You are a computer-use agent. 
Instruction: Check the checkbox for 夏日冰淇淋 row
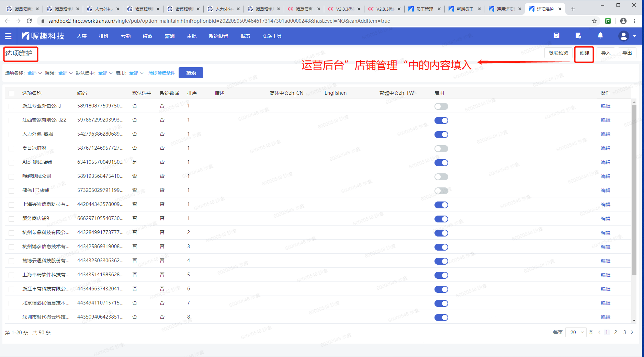[x=11, y=149]
